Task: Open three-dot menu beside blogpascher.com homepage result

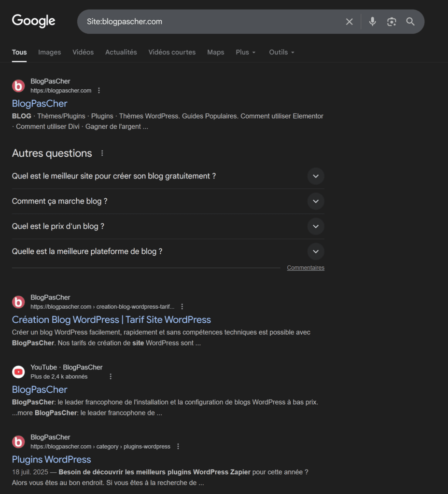Action: point(99,91)
